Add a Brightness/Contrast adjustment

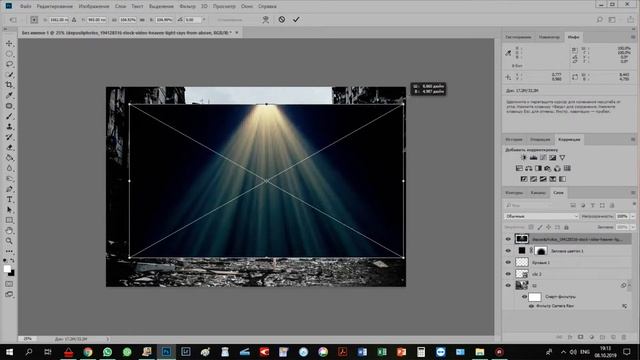click(524, 158)
